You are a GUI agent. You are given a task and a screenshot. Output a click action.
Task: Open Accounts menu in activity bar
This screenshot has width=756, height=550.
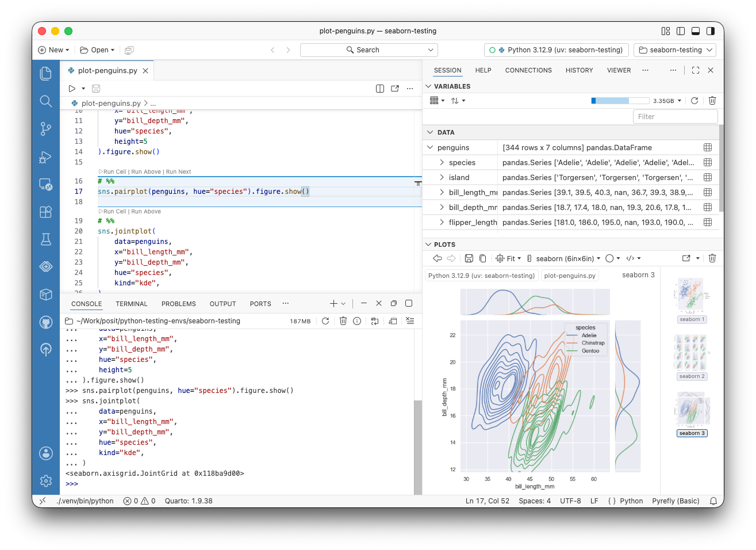(x=46, y=453)
